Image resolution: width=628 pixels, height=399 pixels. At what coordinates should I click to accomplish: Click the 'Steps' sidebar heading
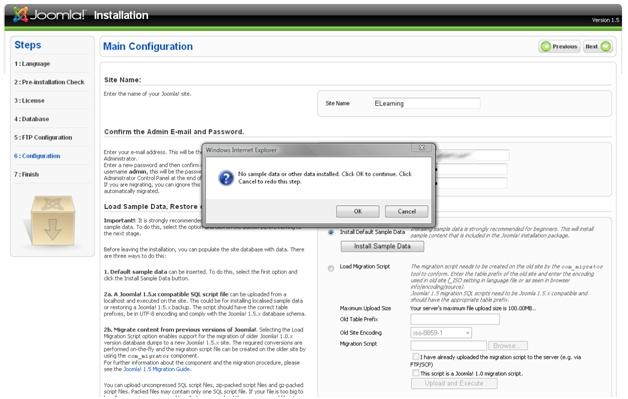point(28,45)
